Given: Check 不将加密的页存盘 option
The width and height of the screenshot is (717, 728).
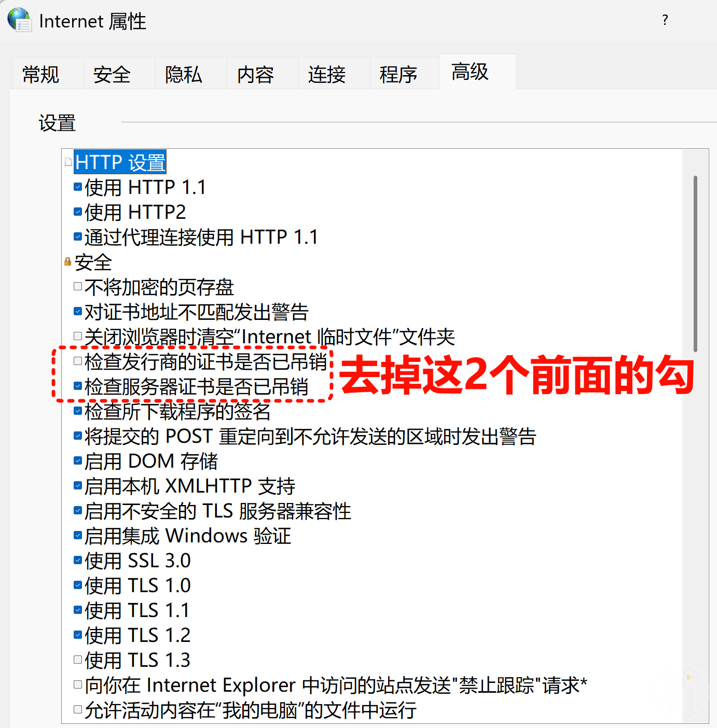Looking at the screenshot, I should pyautogui.click(x=78, y=286).
